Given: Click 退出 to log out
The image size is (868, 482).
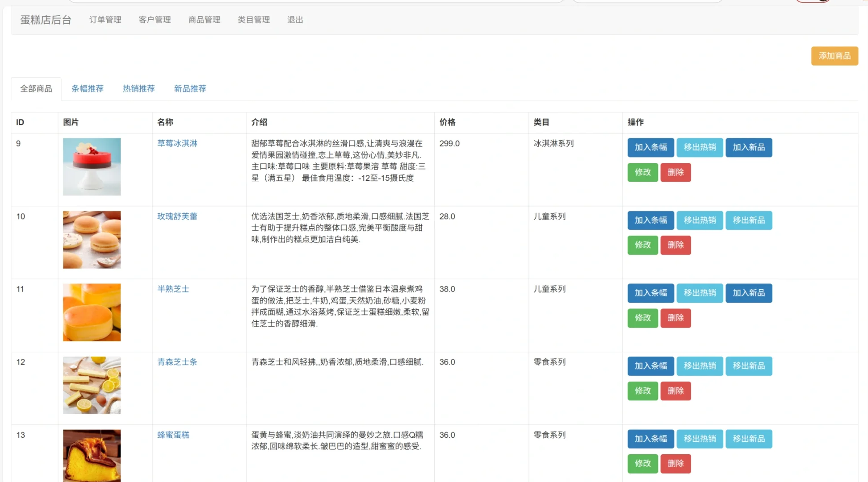Looking at the screenshot, I should point(295,20).
